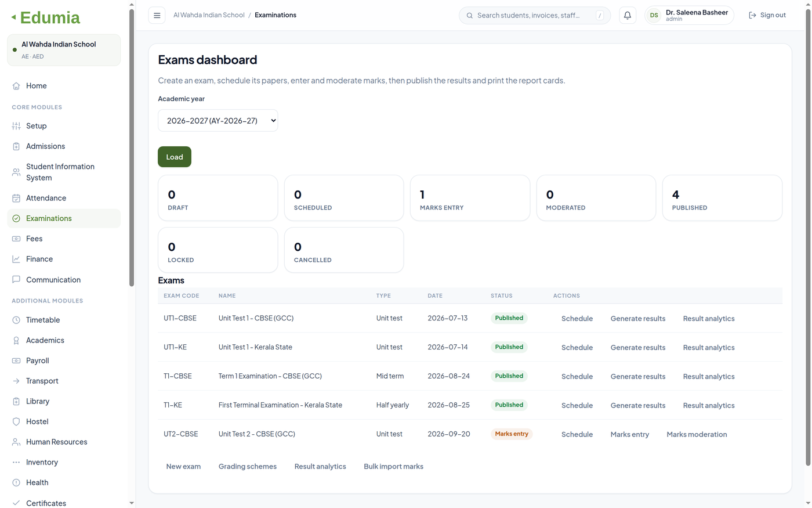The width and height of the screenshot is (812, 508).
Task: Open Marks moderation for UT2-CBSE
Action: [x=697, y=435]
